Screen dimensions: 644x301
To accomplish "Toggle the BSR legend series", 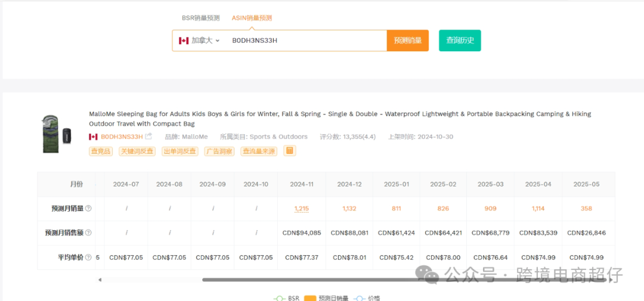I will coord(286,299).
